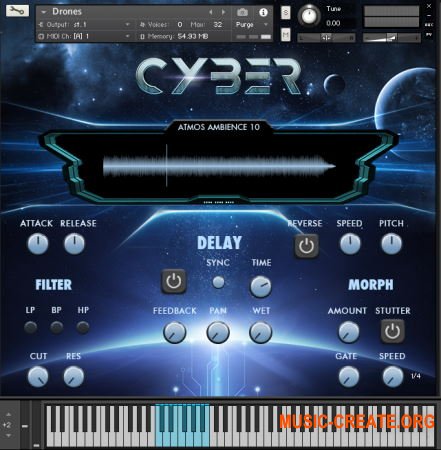Image resolution: width=441 pixels, height=450 pixels.
Task: Click the keyboard pitch bend wheel strip
Action: point(25,425)
